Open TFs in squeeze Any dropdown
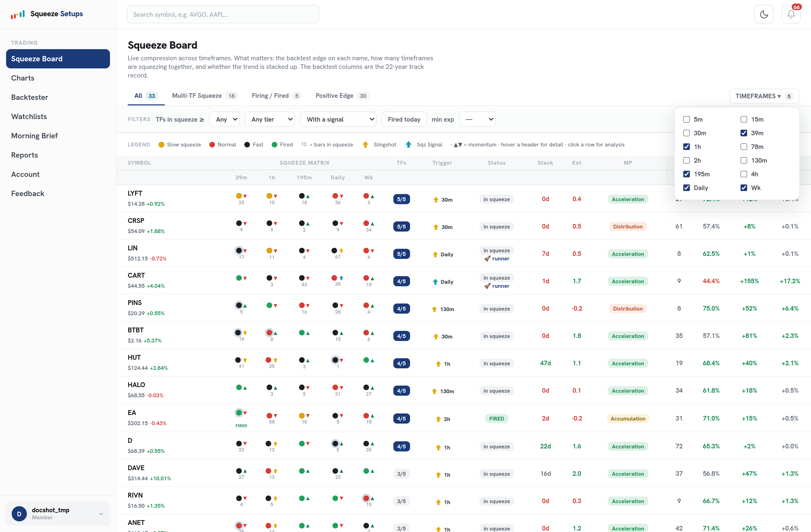The width and height of the screenshot is (811, 532). pos(225,119)
